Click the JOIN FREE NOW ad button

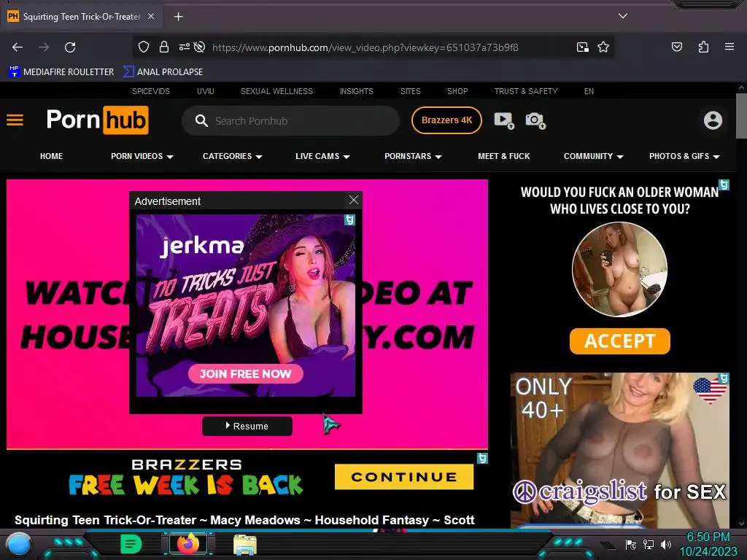[x=245, y=374]
